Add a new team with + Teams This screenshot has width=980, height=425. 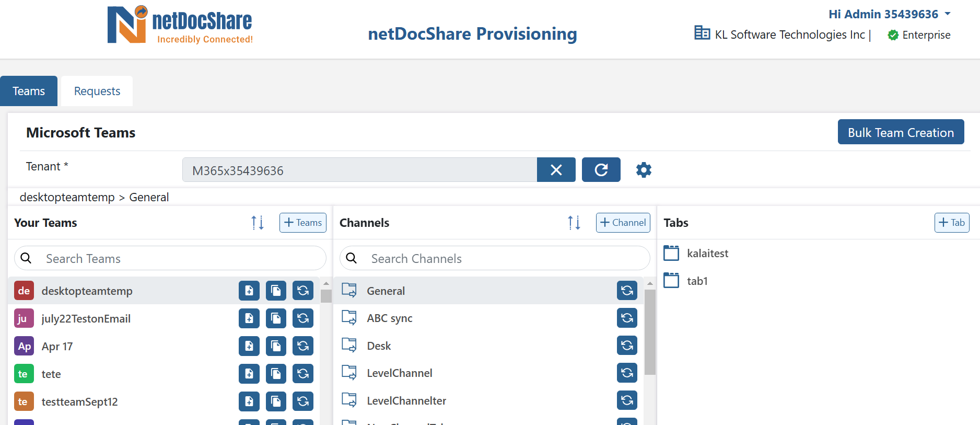click(x=303, y=223)
